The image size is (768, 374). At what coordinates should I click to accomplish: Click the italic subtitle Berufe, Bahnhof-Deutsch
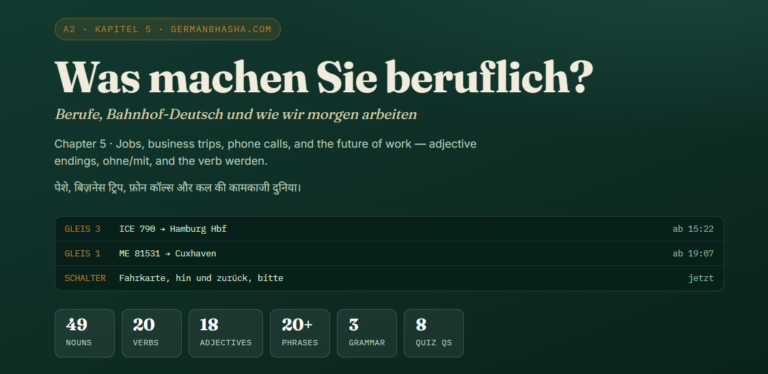(236, 115)
